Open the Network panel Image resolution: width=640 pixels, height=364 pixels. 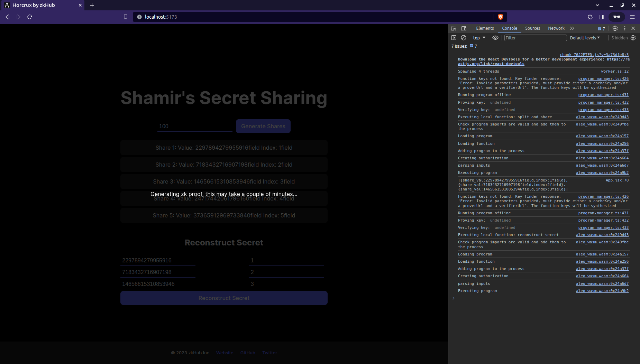click(556, 28)
